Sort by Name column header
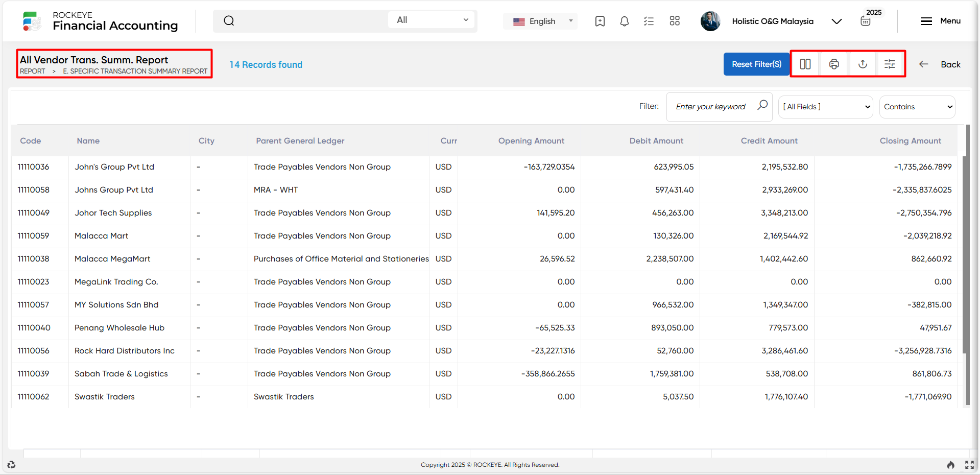The image size is (980, 475). tap(88, 141)
